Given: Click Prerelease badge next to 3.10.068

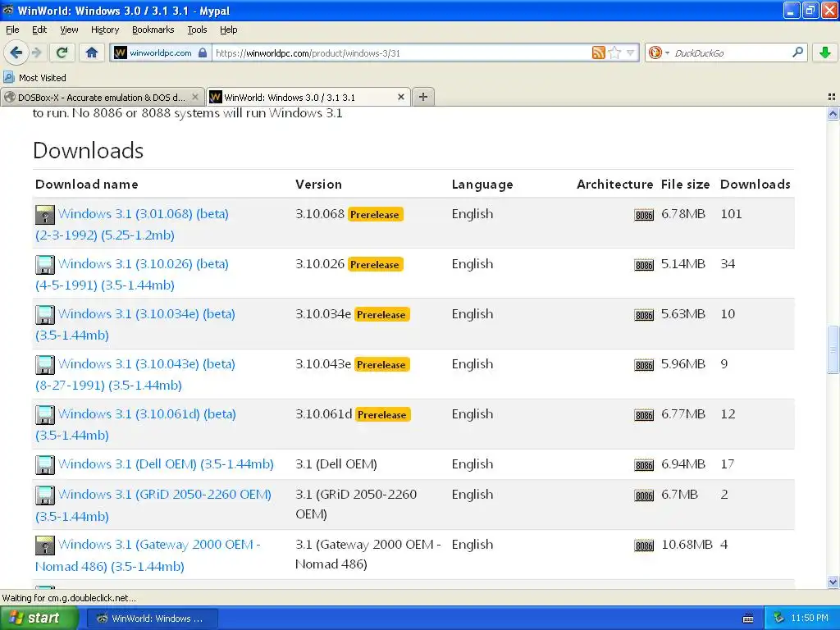Looking at the screenshot, I should click(x=375, y=214).
